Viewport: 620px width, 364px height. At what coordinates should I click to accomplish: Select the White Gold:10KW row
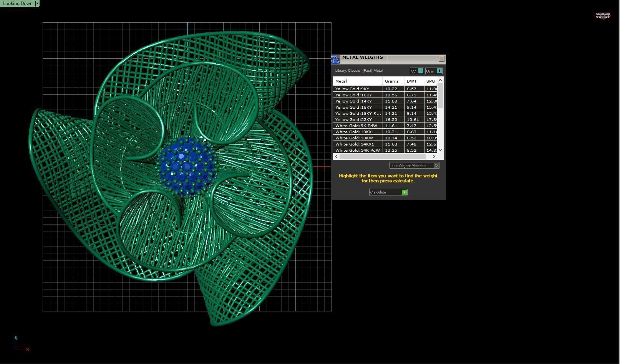385,138
